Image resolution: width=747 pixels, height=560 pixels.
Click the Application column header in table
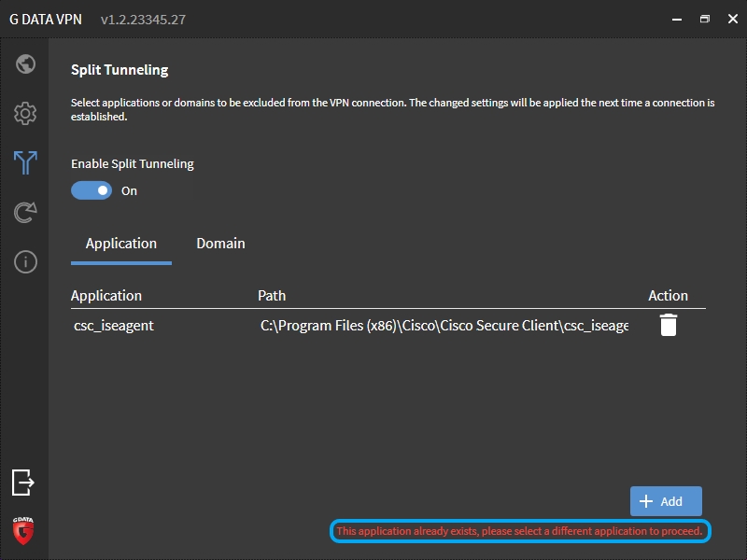pos(106,296)
